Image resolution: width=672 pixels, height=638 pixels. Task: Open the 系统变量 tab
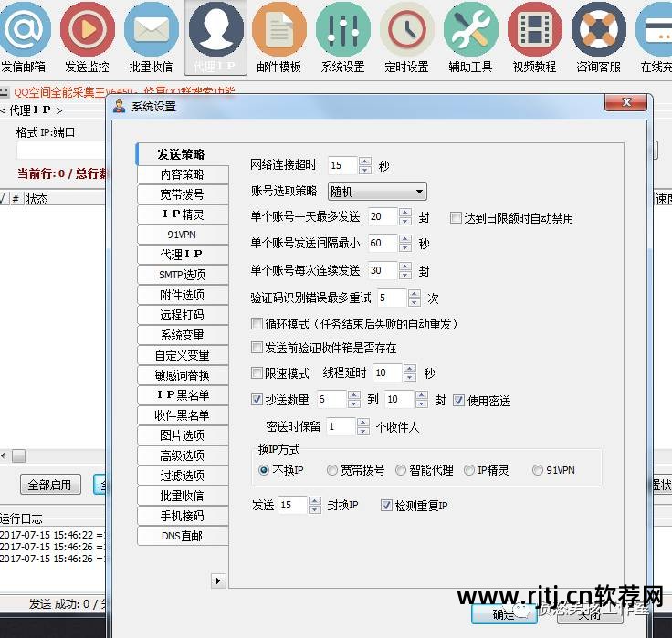[x=183, y=335]
